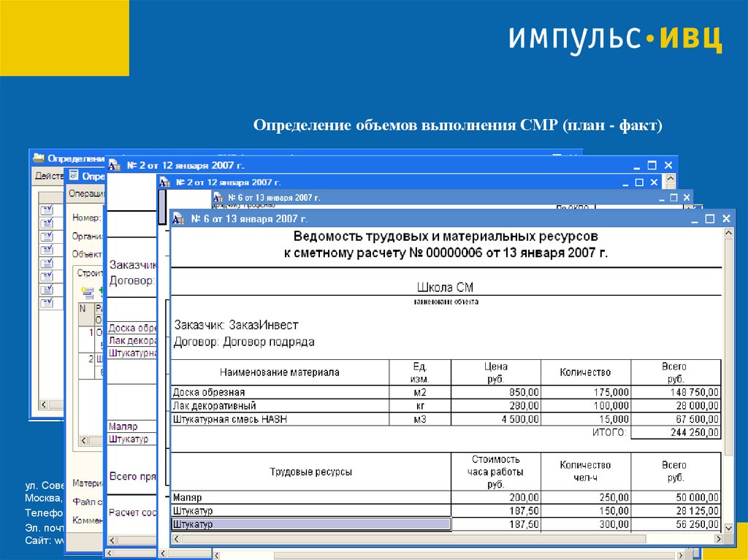
Task: Select the 'Маляр' row in the front window's labor table
Action: [x=311, y=497]
